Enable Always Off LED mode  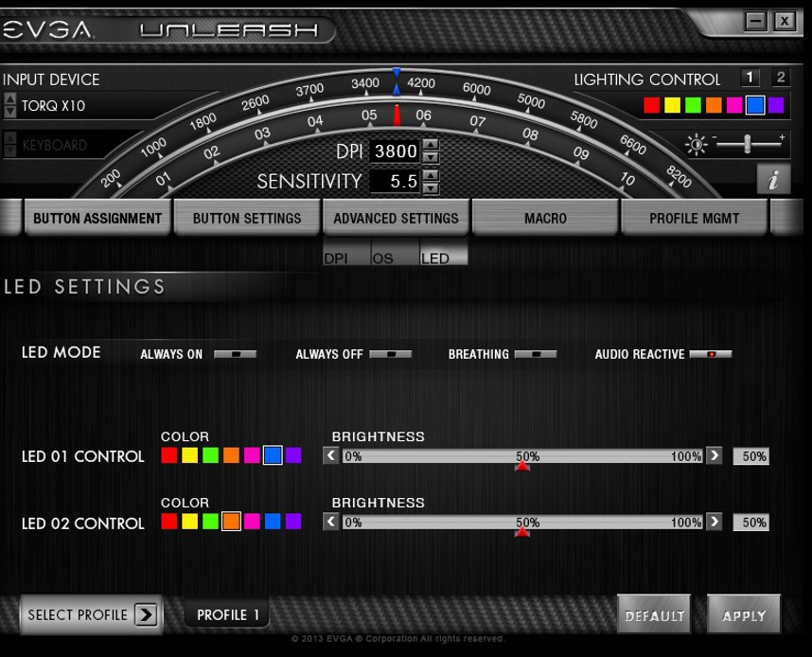[391, 354]
